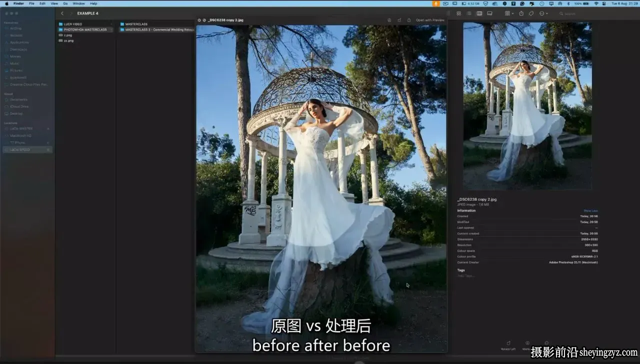640x364 pixels.
Task: Select MASTERCLASS 3 - Commercial Wedding folder
Action: [x=156, y=29]
